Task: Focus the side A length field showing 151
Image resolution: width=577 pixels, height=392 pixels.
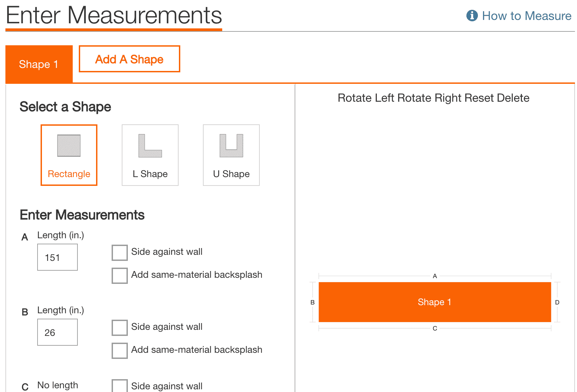Action: pos(57,257)
